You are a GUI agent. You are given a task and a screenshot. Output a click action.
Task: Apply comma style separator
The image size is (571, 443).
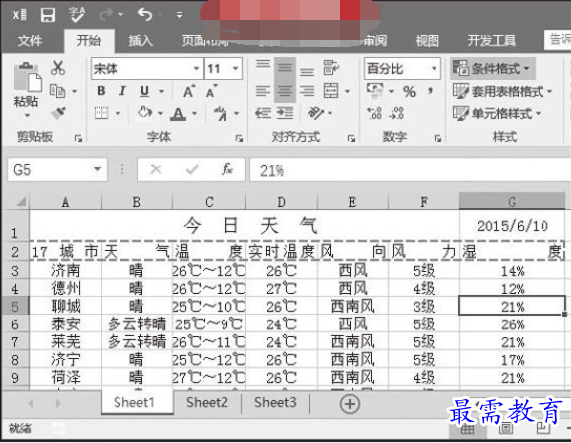click(x=430, y=91)
